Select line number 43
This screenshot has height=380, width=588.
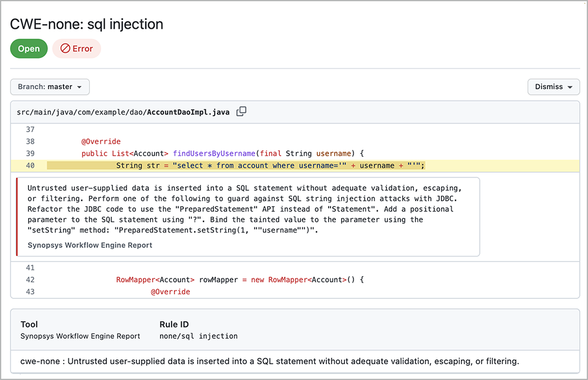point(31,291)
